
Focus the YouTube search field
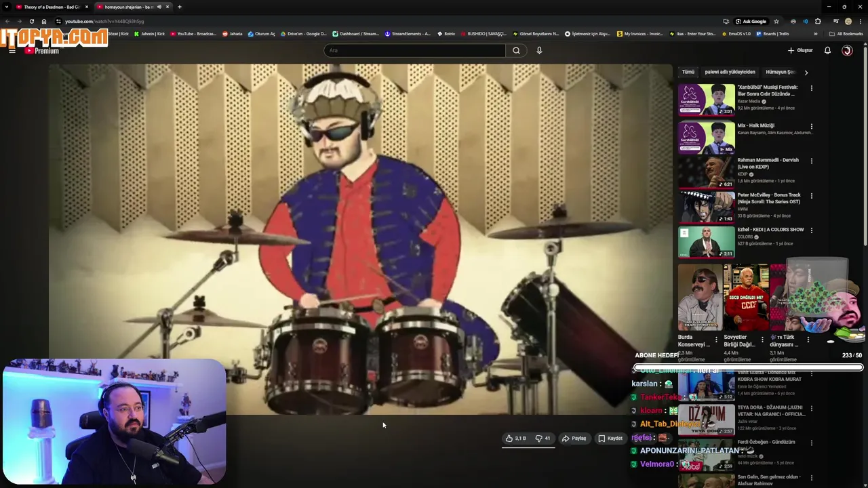tap(414, 50)
